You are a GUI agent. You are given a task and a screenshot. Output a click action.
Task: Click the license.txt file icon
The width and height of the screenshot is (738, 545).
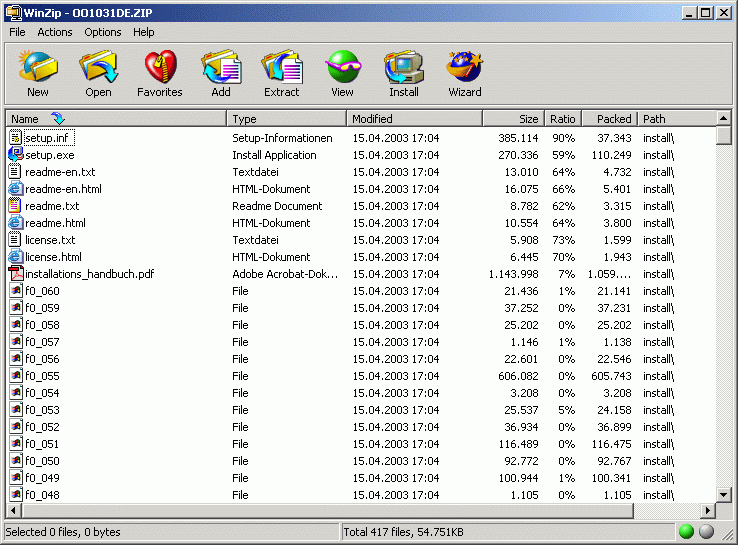(15, 240)
